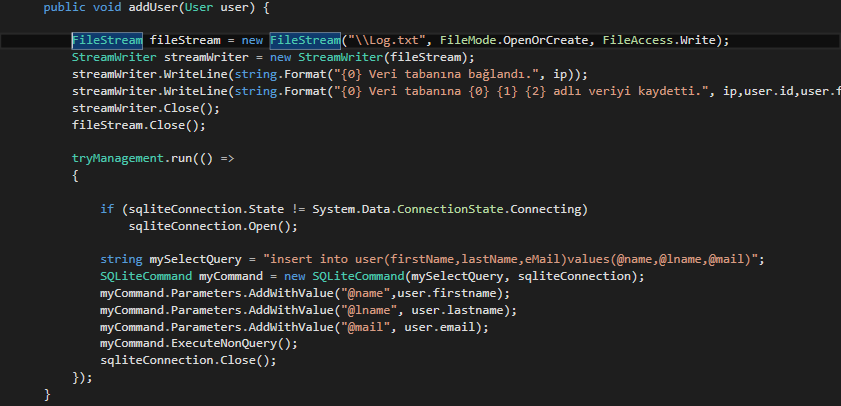Click the insert into user query string
This screenshot has width=841, height=406.
[x=510, y=260]
